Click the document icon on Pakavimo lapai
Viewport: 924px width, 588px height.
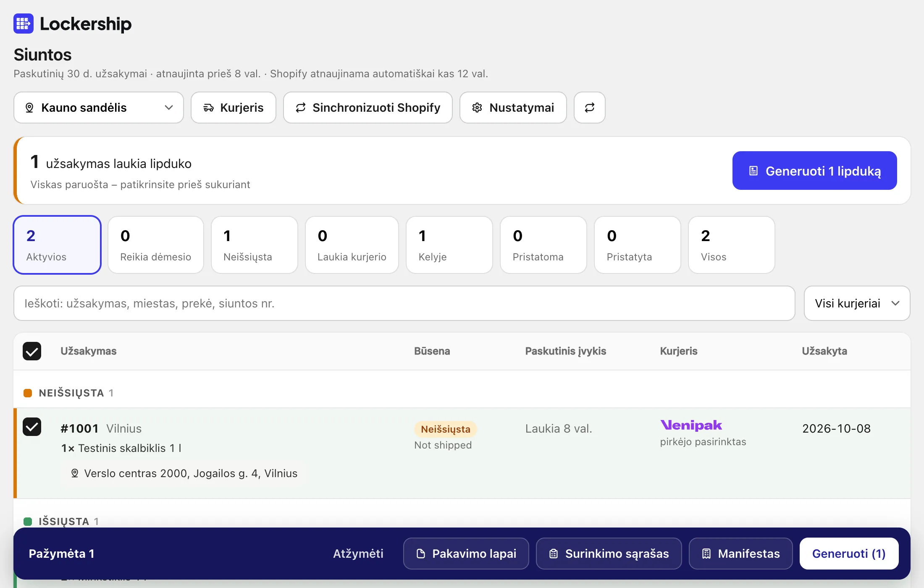pyautogui.click(x=421, y=554)
